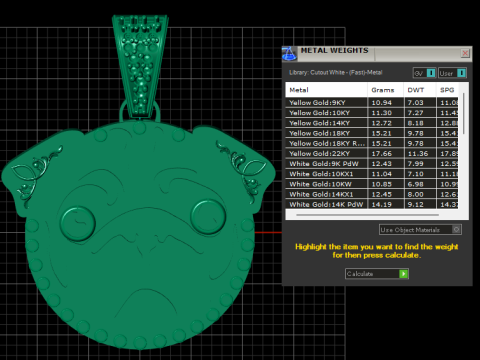Click the Metal Weights flask icon
The image size is (480, 360).
(x=289, y=53)
